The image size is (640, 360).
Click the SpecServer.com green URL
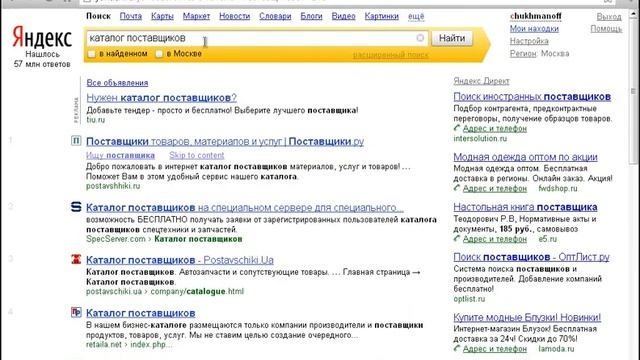click(x=116, y=239)
